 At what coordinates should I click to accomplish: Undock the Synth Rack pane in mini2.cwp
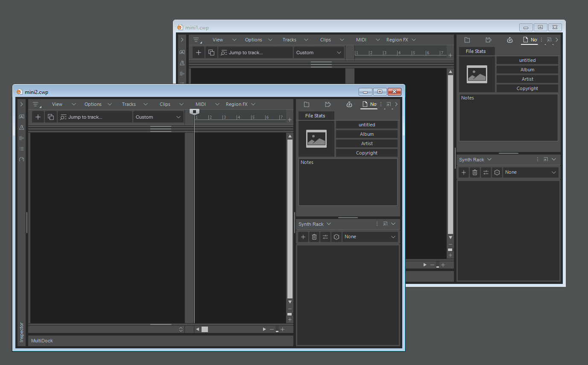click(x=385, y=224)
